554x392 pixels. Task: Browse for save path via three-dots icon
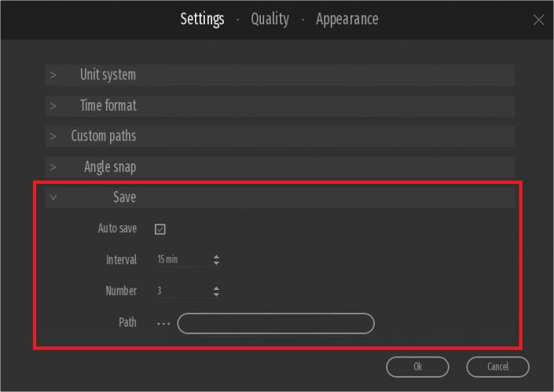coord(163,323)
